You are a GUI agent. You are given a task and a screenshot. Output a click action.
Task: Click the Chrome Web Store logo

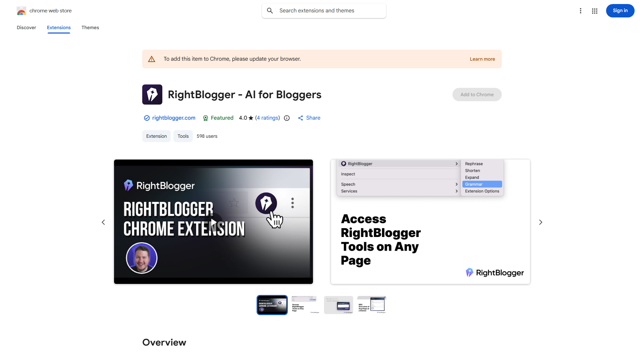pos(21,10)
